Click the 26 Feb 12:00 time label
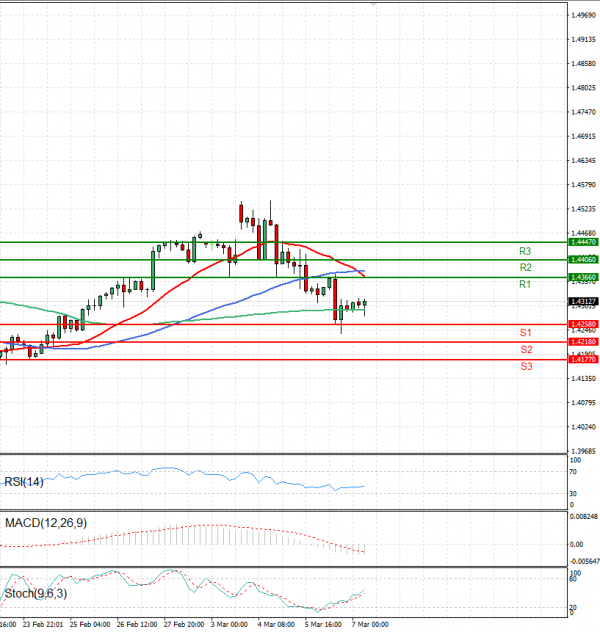The height and width of the screenshot is (632, 600). tap(137, 624)
